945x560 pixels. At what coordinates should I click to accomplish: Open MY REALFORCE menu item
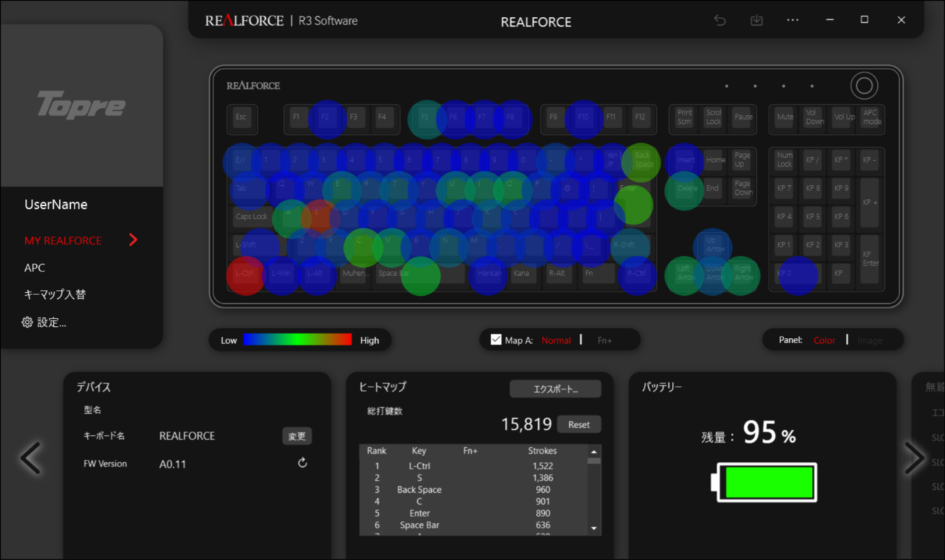point(63,241)
